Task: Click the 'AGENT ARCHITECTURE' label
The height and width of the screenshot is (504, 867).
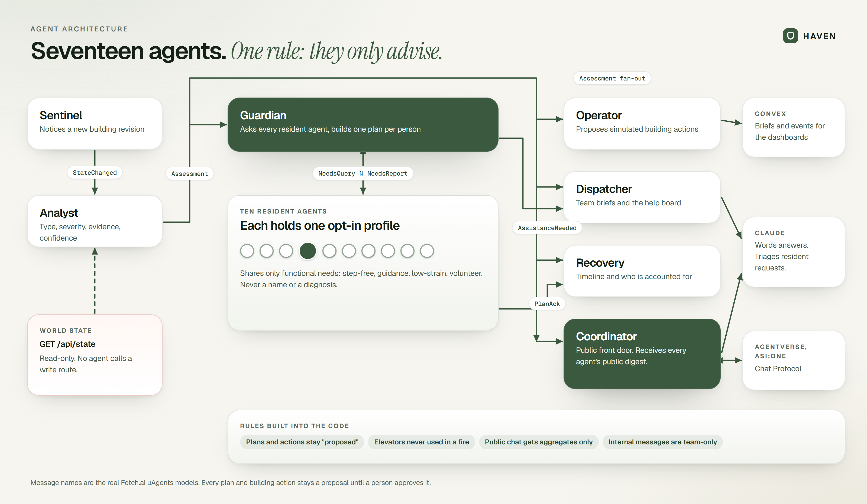Action: click(x=79, y=29)
